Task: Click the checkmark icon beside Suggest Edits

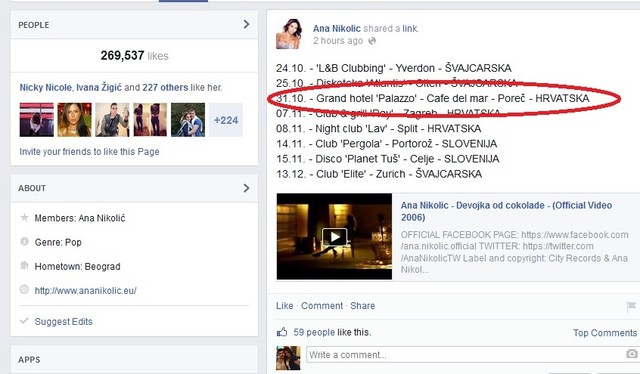Action: tap(24, 321)
